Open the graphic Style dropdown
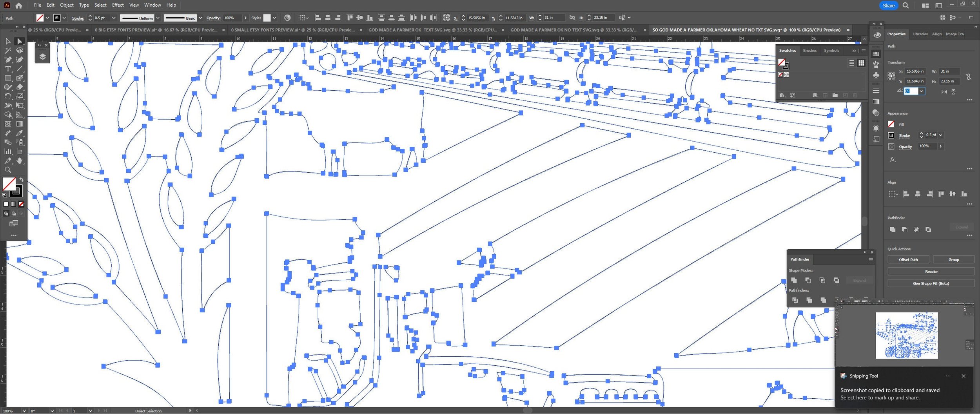The width and height of the screenshot is (980, 414). point(274,18)
